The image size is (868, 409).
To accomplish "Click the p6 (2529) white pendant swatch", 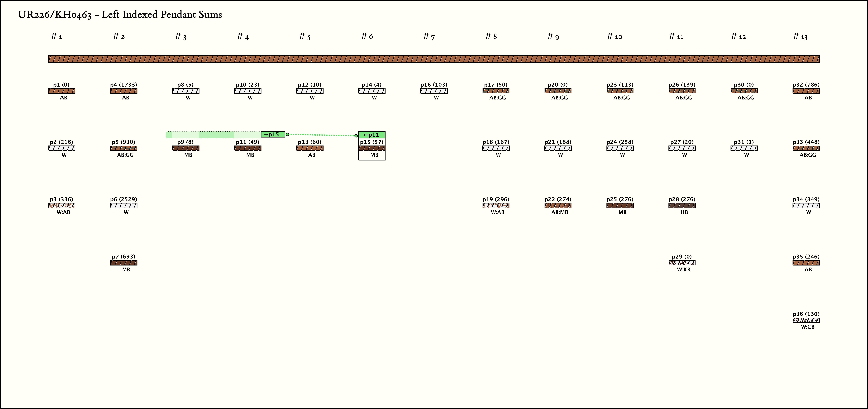I will (x=124, y=206).
